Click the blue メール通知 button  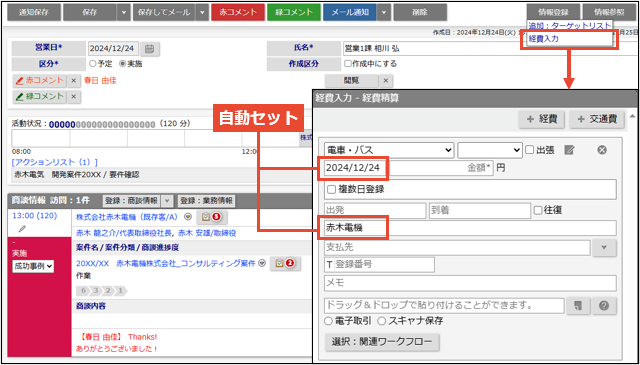point(350,13)
